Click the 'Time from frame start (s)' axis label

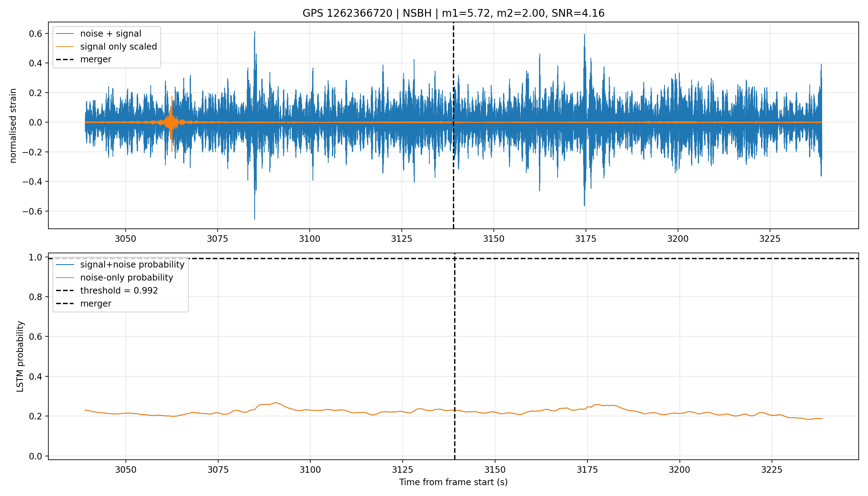point(454,482)
